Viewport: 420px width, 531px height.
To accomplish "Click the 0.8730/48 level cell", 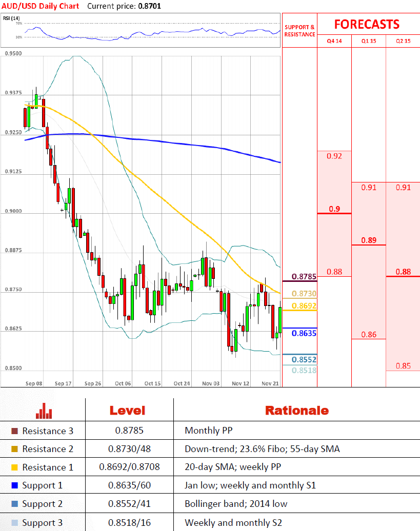I will pyautogui.click(x=129, y=449).
